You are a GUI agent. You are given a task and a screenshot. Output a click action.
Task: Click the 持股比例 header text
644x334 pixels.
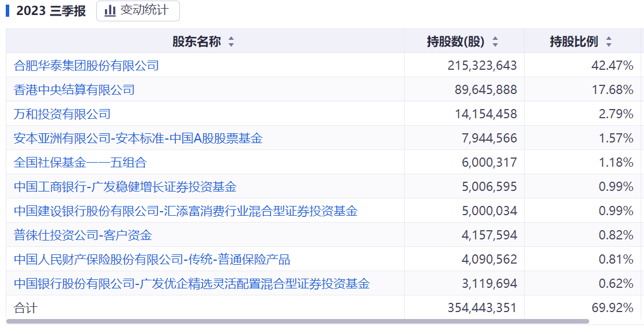coord(574,42)
